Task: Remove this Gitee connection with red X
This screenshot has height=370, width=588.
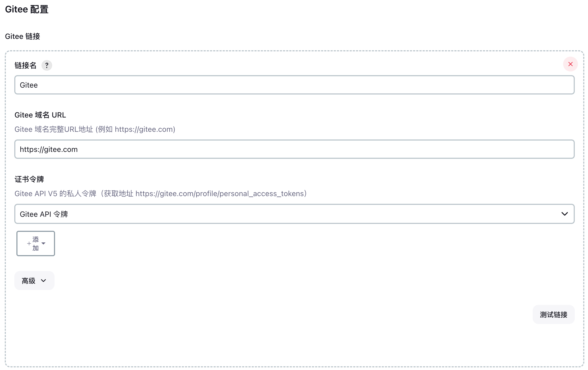Action: tap(570, 64)
